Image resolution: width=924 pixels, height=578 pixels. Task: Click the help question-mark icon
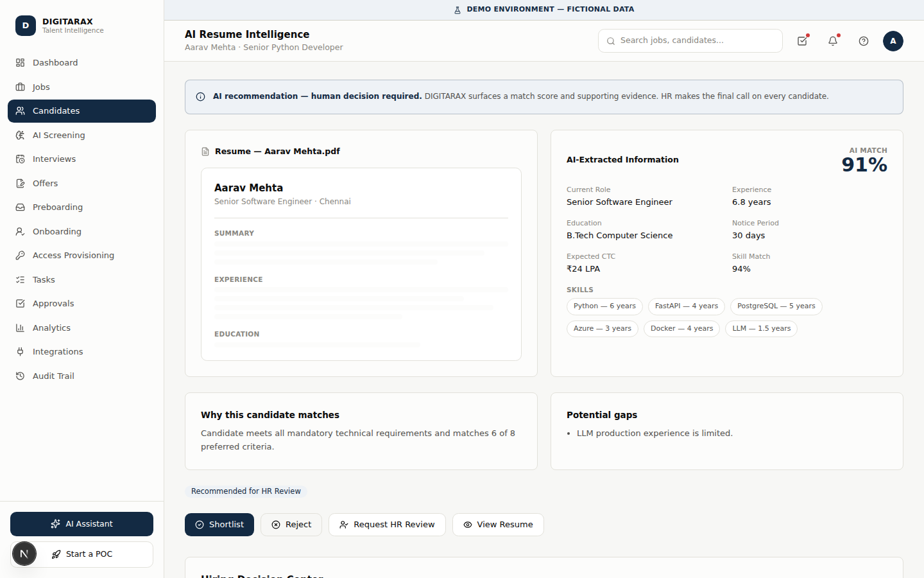[864, 41]
